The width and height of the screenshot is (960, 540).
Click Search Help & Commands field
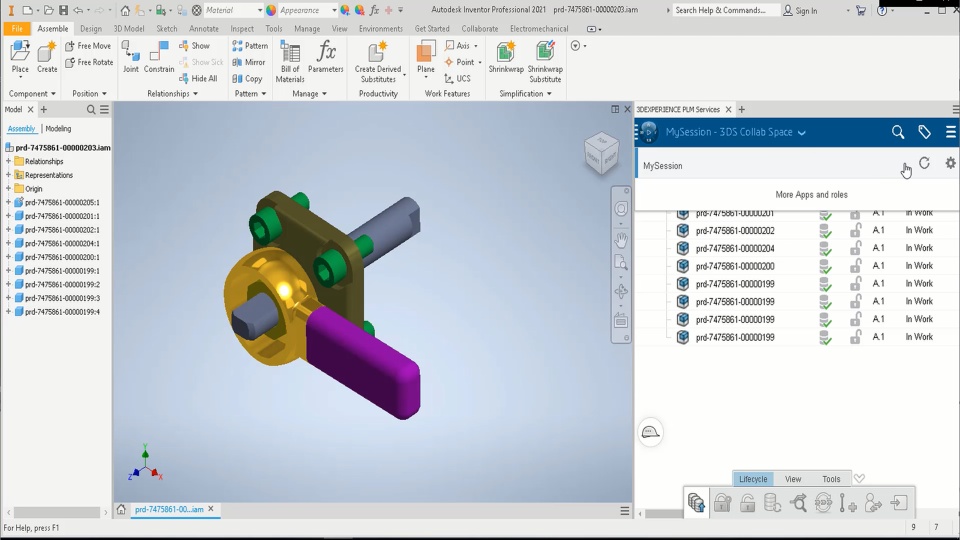tap(726, 10)
